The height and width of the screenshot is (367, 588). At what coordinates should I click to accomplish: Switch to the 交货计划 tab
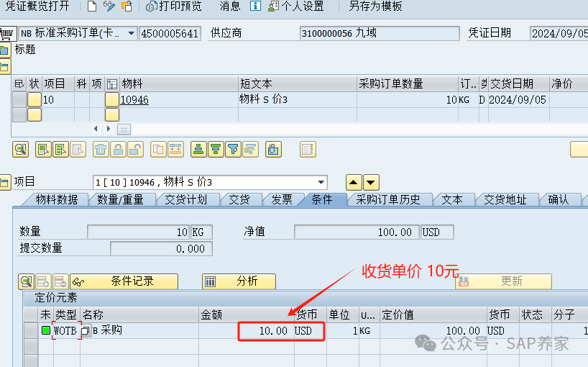click(186, 199)
